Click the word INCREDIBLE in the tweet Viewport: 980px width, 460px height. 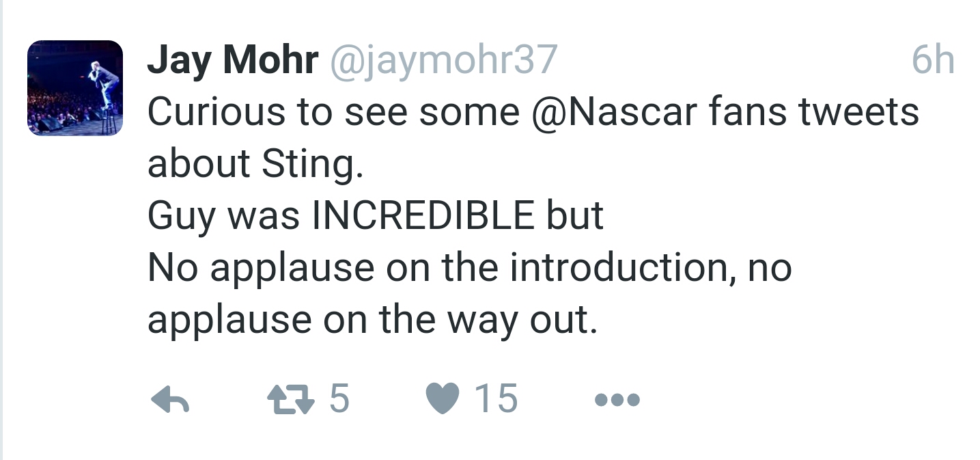point(423,215)
